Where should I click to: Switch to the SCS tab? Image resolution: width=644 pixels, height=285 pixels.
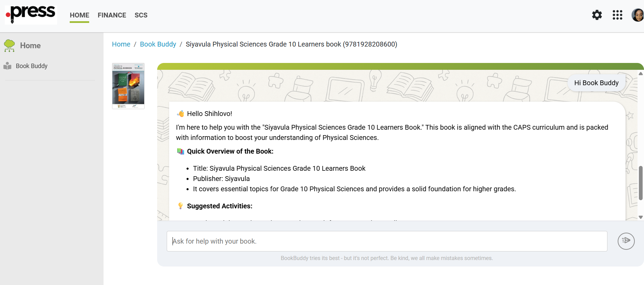141,15
